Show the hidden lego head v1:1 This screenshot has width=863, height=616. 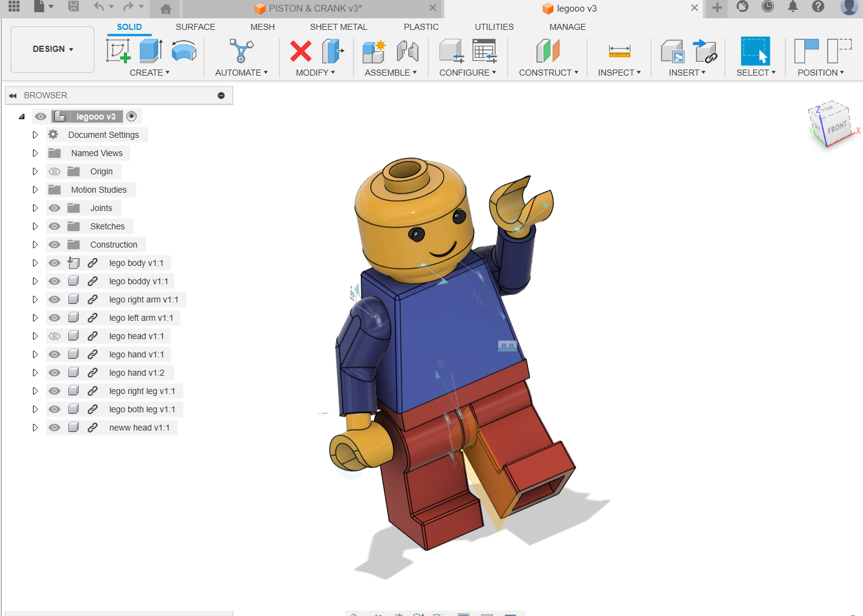click(54, 336)
